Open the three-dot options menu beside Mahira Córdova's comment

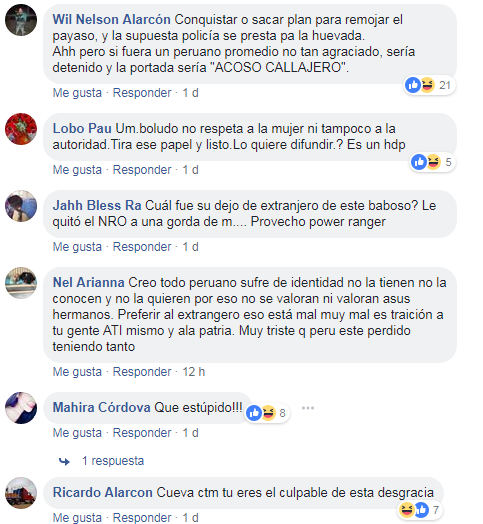coord(308,408)
